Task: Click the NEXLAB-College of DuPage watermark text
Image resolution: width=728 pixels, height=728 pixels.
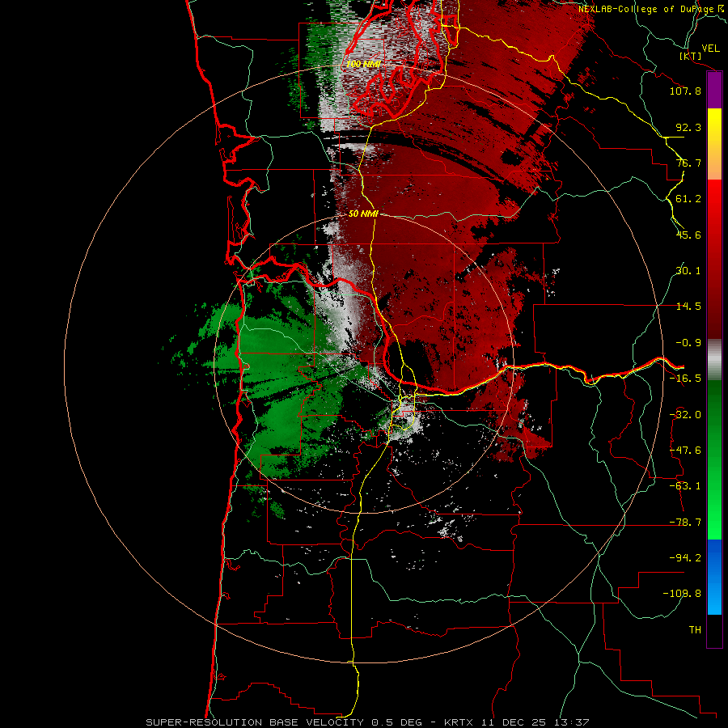Action: coord(651,9)
